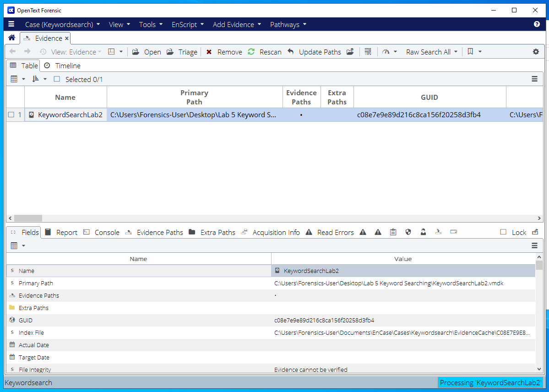Tick the checkbox for row 1 KeywordSearchLab2
549x392 pixels.
point(11,114)
